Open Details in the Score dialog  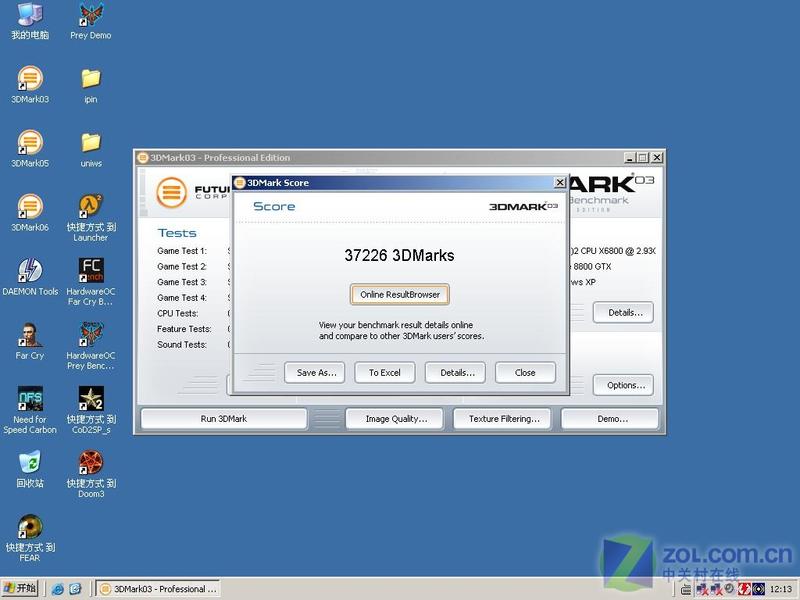coord(455,372)
